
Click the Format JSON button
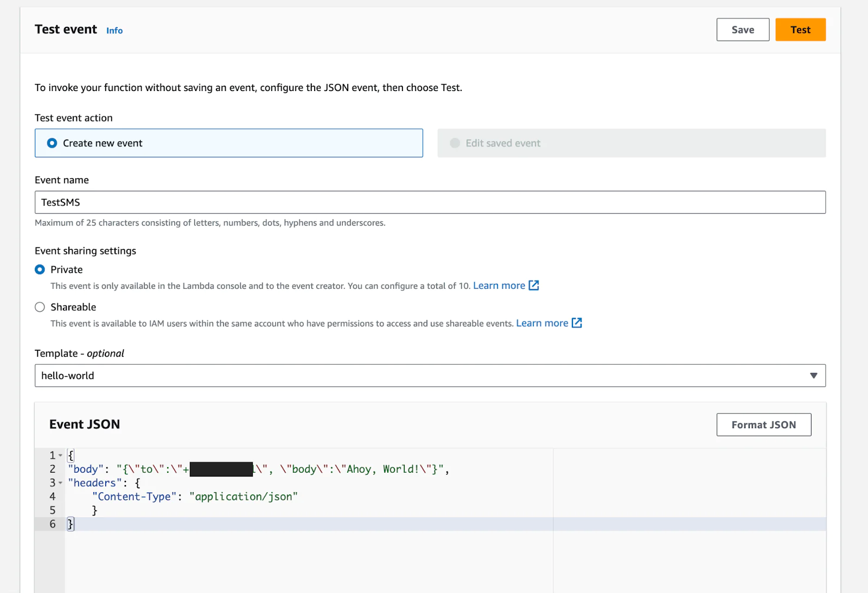tap(764, 425)
